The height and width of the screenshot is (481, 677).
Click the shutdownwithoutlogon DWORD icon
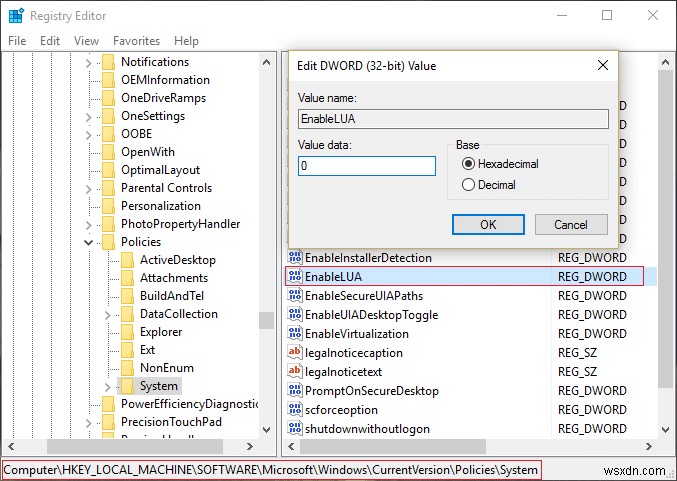pos(295,428)
